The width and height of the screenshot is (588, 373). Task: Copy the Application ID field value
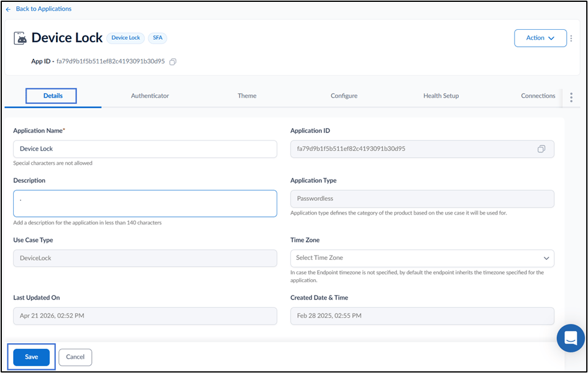[541, 149]
